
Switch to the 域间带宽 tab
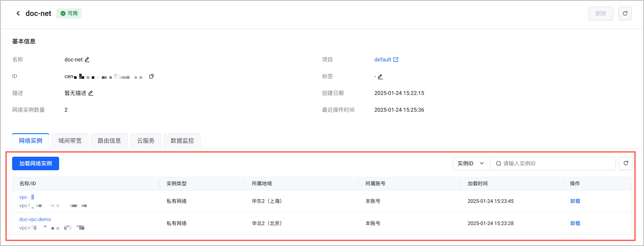70,141
